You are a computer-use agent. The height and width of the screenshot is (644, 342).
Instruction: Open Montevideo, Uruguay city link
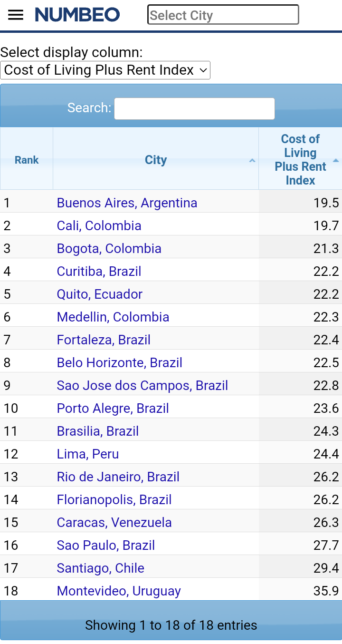click(x=119, y=591)
